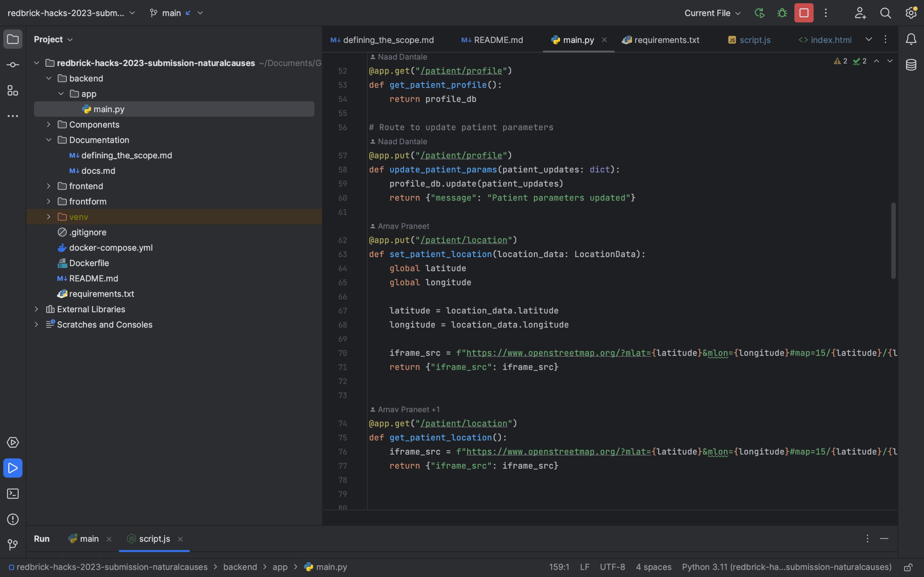Viewport: 924px width, 577px height.
Task: Open the Git tool window
Action: (13, 545)
